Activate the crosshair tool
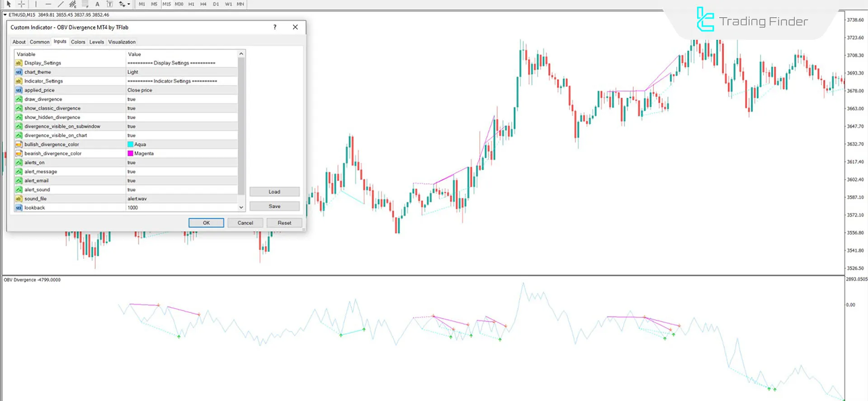The image size is (868, 401). 21,4
